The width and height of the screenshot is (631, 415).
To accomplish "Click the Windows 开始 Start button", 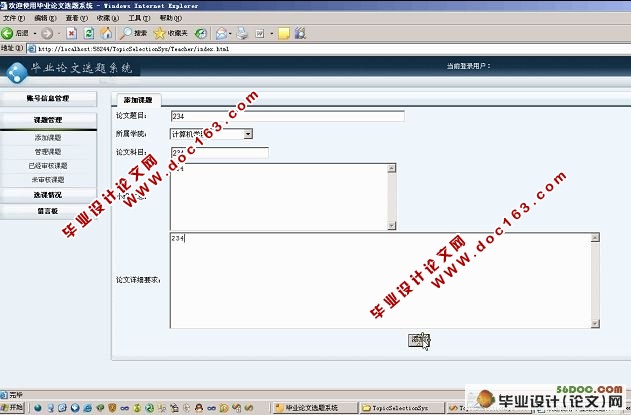I will coord(12,408).
